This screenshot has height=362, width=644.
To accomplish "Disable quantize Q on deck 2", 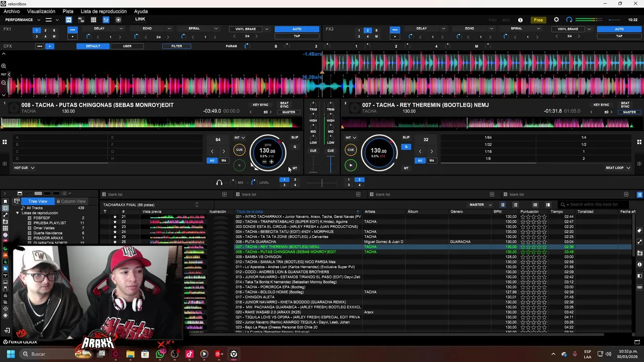I will (406, 147).
